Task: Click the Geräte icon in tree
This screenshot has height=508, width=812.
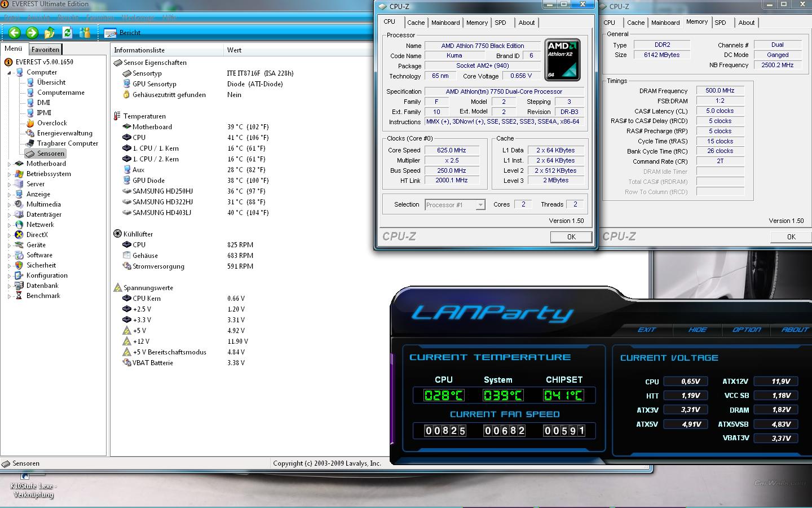Action: pos(19,245)
